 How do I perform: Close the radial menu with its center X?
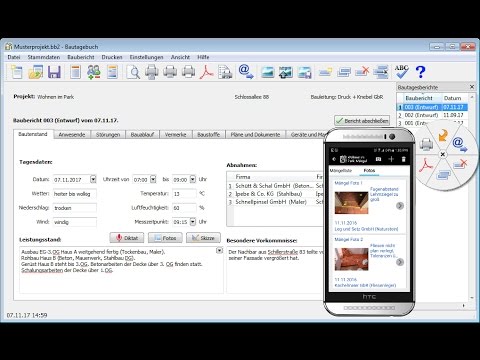pyautogui.click(x=443, y=154)
